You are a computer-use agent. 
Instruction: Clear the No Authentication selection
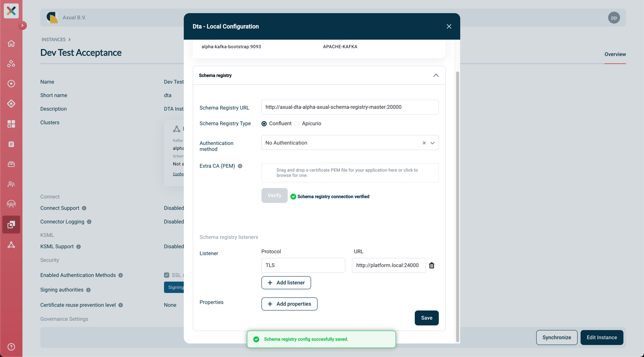coord(424,143)
